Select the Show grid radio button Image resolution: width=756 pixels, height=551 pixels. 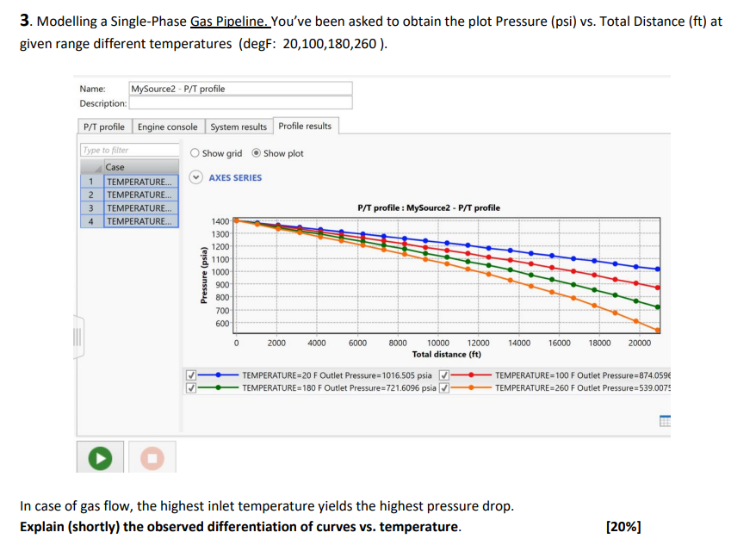[x=195, y=152]
